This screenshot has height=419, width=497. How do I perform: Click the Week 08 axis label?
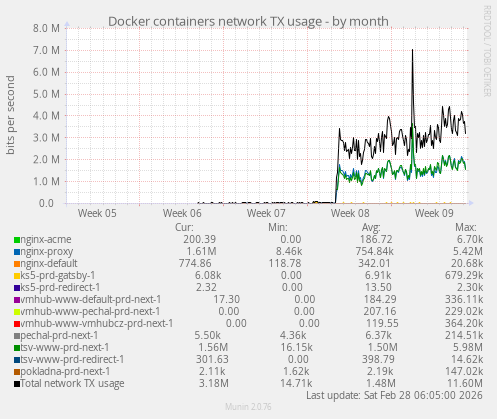350,213
